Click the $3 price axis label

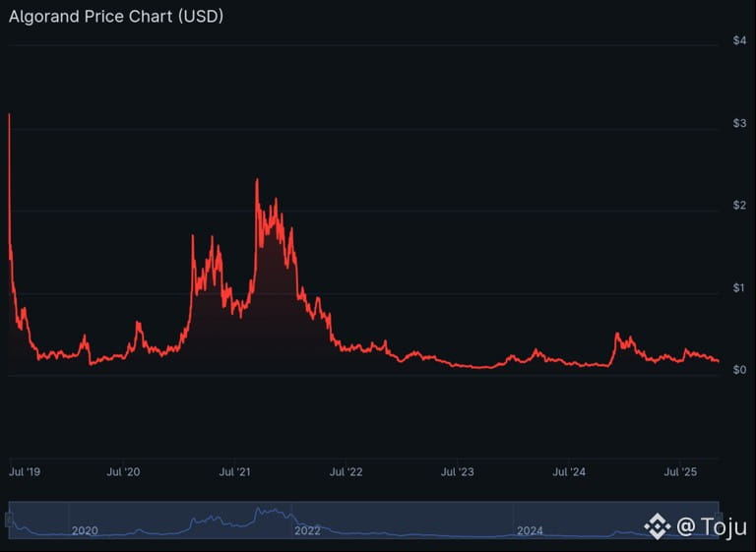click(739, 123)
